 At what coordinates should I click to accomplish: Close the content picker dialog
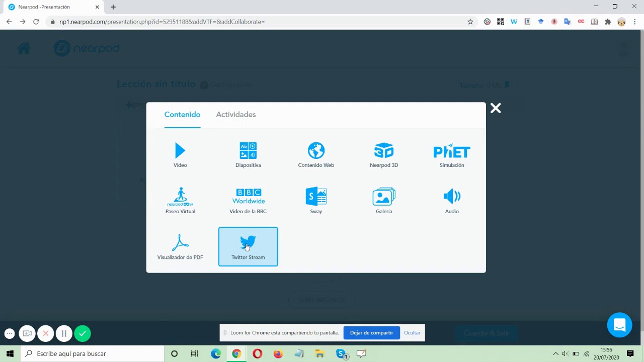tap(496, 108)
